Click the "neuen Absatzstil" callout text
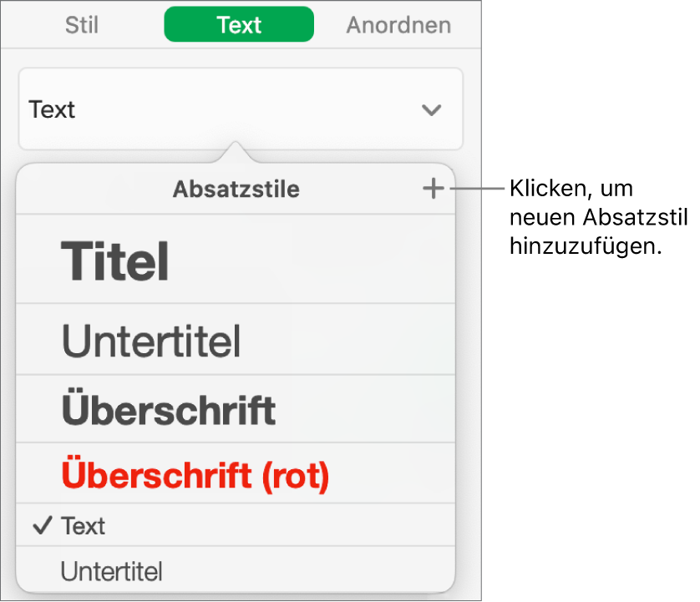 click(x=597, y=217)
